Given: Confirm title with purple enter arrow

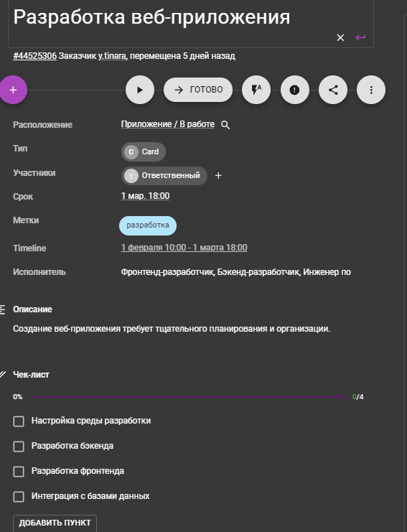Looking at the screenshot, I should 360,37.
